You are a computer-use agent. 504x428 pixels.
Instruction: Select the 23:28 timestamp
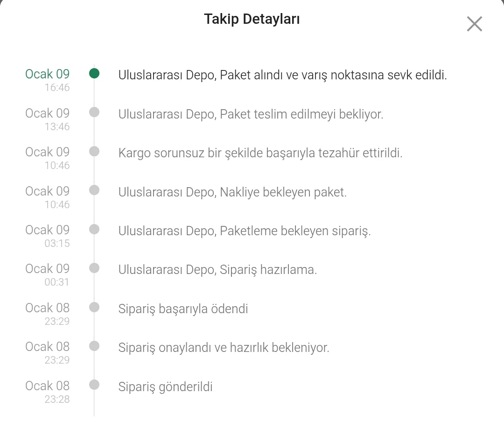point(57,399)
